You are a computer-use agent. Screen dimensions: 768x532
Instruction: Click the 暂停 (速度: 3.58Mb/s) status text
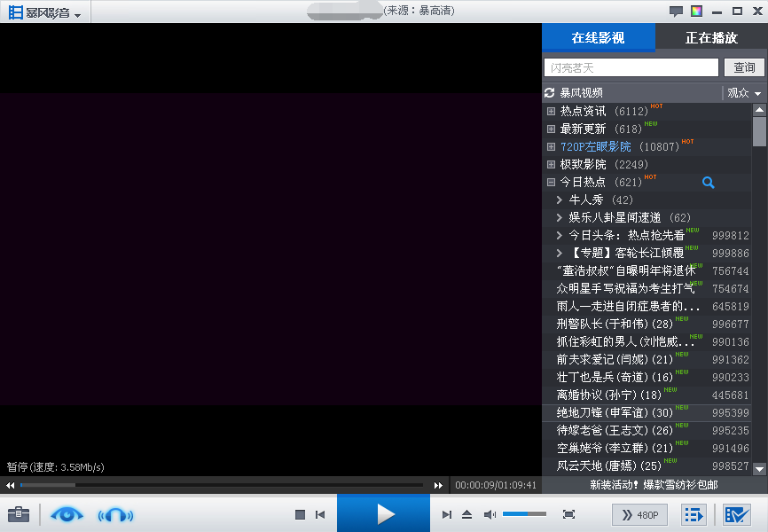[x=55, y=467]
